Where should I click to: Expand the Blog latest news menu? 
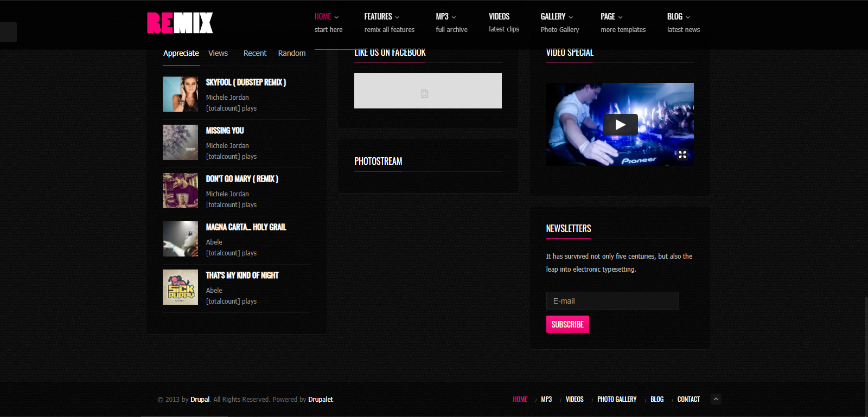point(678,17)
